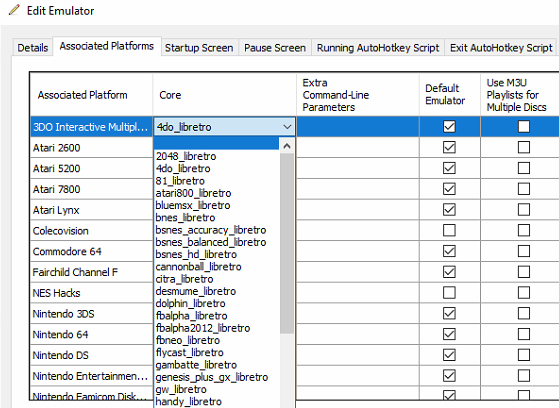Select the Atari 2600 platform row
The image size is (559, 408).
pos(92,148)
